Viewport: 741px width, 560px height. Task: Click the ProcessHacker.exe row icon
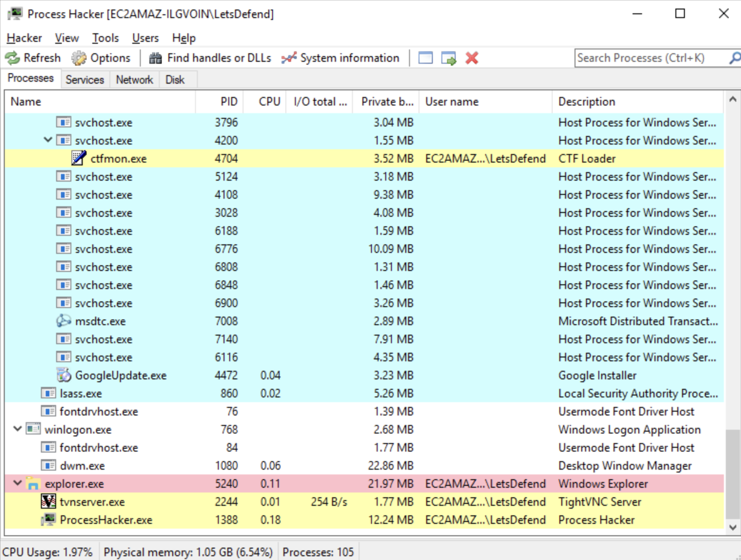[49, 520]
